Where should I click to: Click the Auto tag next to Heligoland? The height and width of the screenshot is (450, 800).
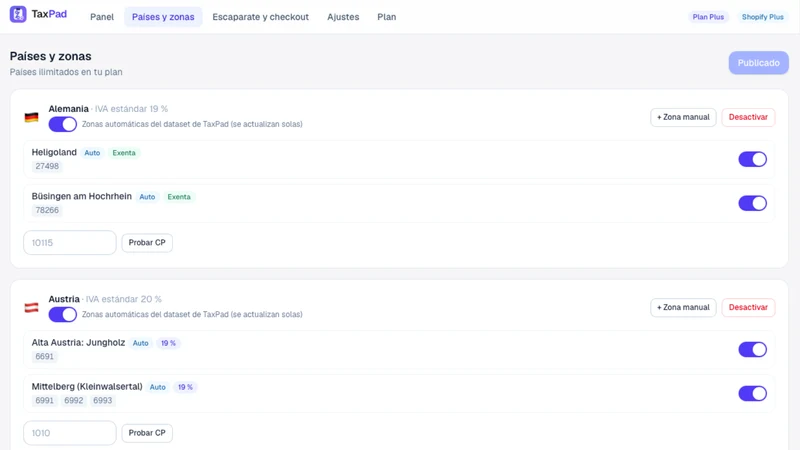click(x=92, y=153)
